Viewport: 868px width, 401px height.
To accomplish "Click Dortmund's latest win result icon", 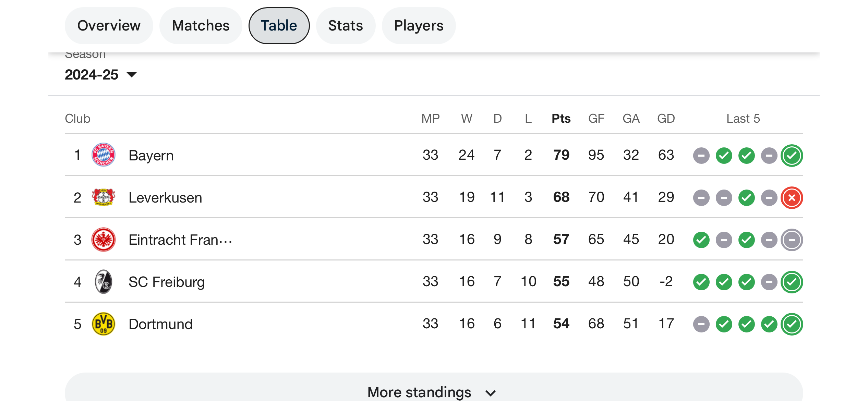I will (792, 324).
